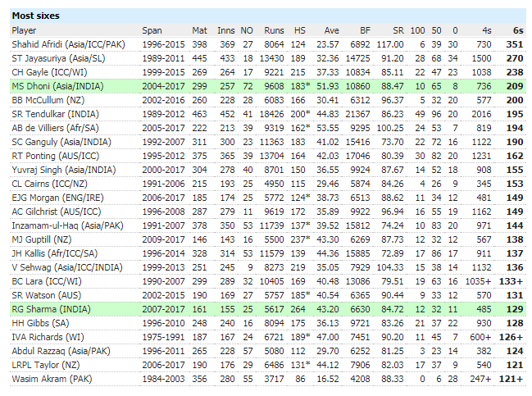Select RT Ponting player name
Image resolution: width=532 pixels, height=396 pixels.
[55, 156]
